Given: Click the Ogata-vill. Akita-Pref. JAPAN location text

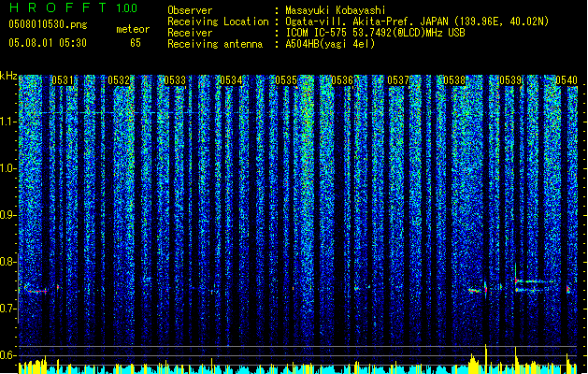Looking at the screenshot, I should (x=417, y=22).
